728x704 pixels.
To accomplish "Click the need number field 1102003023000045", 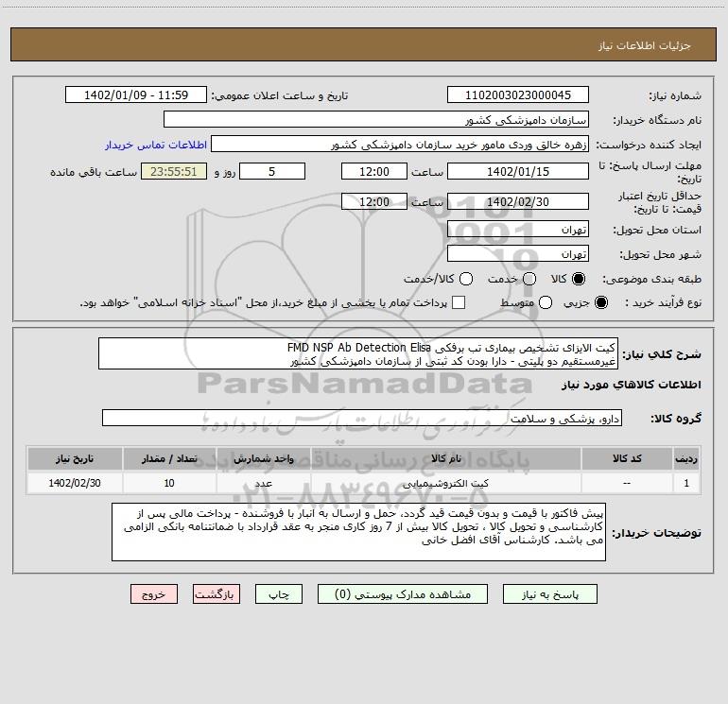I will [x=518, y=95].
